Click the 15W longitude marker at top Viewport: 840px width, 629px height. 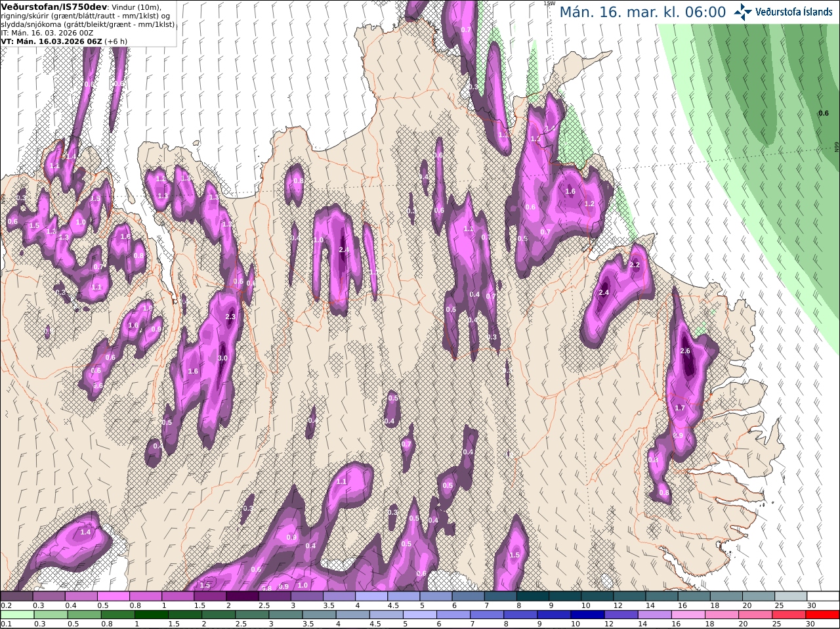[x=549, y=3]
